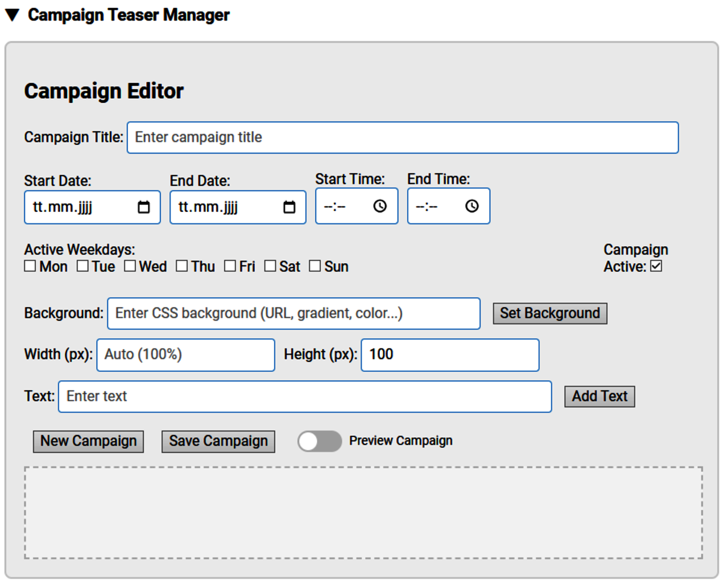Viewport: 728px width, 586px height.
Task: Select the Thu weekday checkbox
Action: (x=182, y=266)
